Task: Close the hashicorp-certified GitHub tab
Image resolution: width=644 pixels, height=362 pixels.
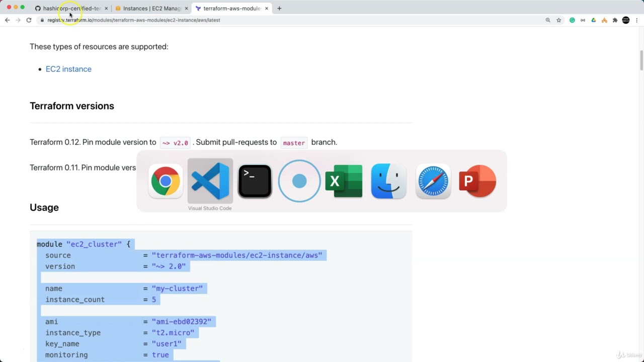Action: pyautogui.click(x=106, y=8)
